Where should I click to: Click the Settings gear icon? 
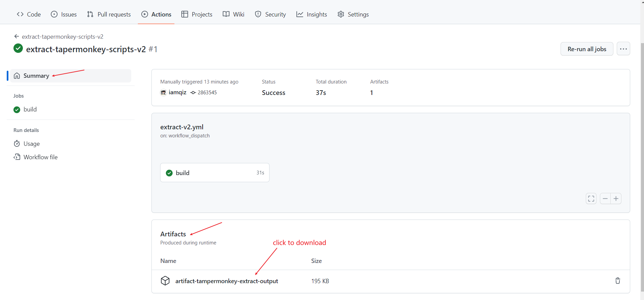341,14
